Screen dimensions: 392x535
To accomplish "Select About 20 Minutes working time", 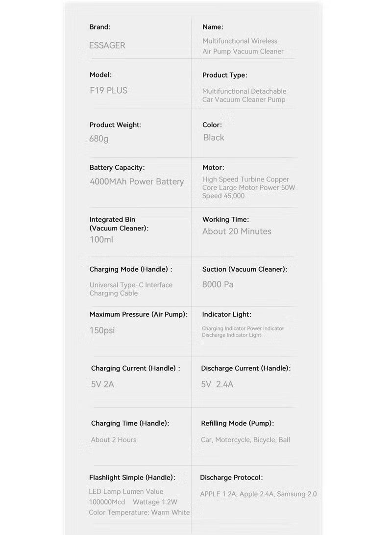I will pos(237,231).
